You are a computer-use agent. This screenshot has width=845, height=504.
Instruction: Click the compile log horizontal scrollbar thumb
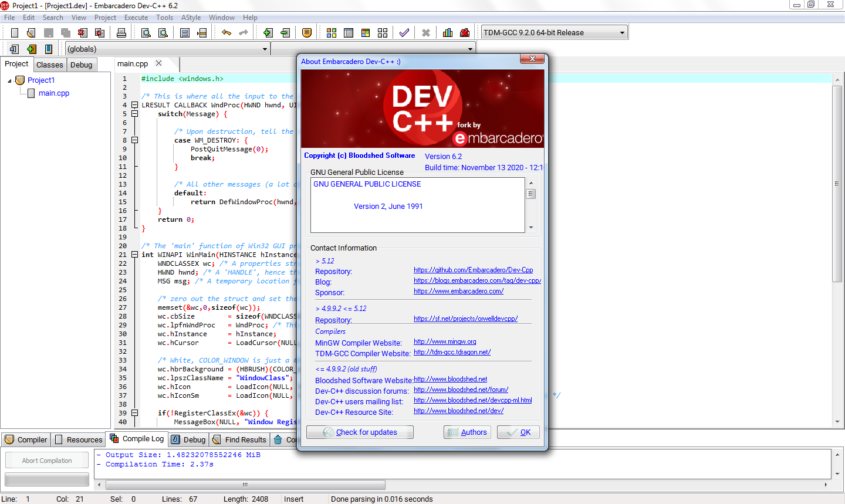(x=245, y=485)
